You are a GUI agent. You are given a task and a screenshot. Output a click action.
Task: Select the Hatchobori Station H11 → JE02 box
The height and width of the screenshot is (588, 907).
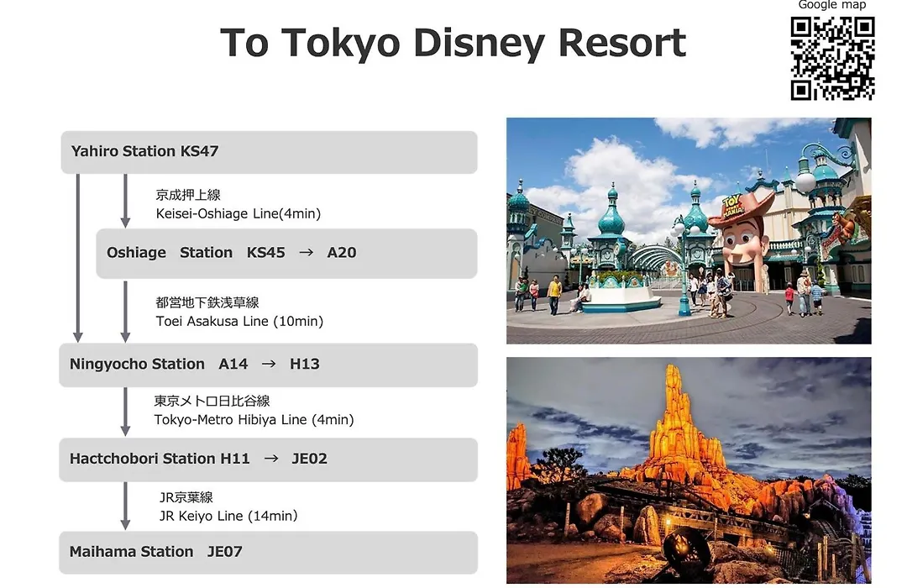[x=269, y=459]
